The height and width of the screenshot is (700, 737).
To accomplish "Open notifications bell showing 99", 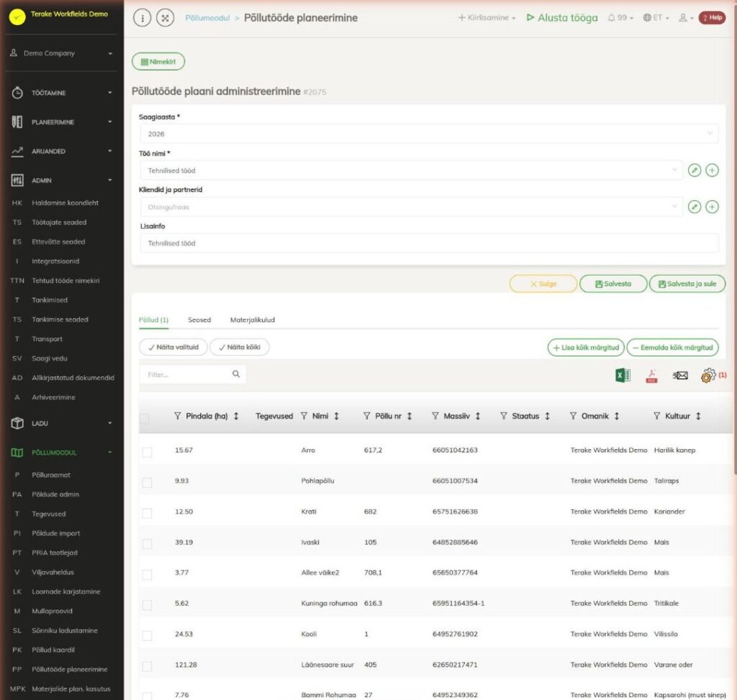I will 620,18.
